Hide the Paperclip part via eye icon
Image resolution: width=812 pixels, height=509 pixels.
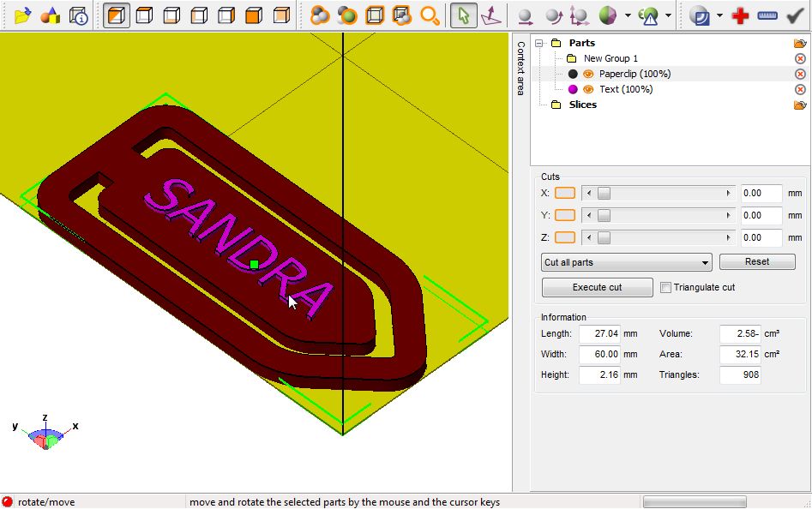coord(588,74)
